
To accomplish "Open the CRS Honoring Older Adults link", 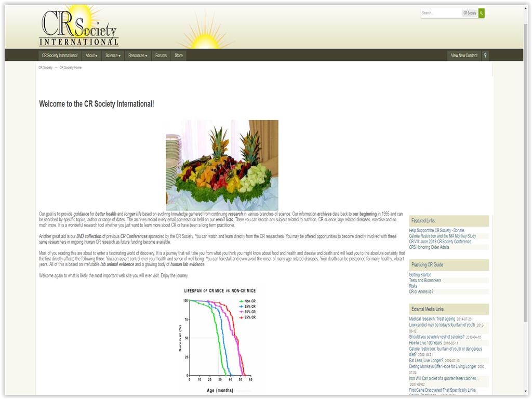I will point(429,247).
